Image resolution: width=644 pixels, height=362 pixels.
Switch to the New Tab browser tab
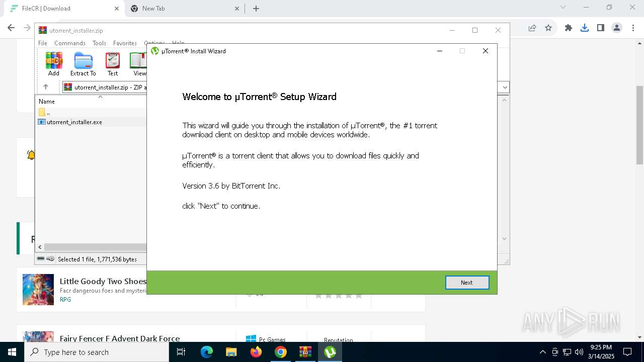click(x=185, y=9)
